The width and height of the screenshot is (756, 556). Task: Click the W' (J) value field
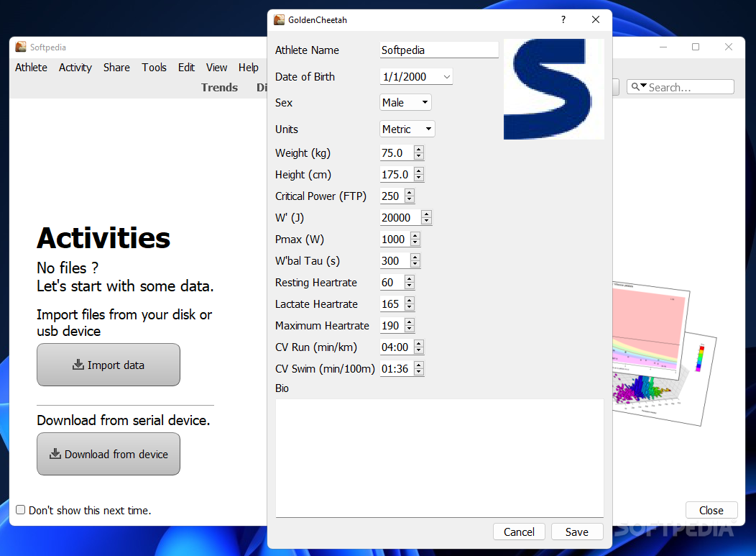click(401, 218)
